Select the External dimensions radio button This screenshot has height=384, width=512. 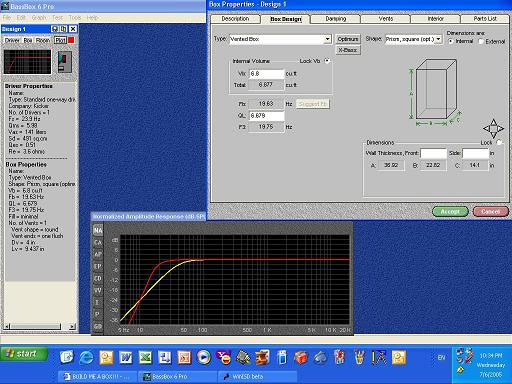point(481,41)
